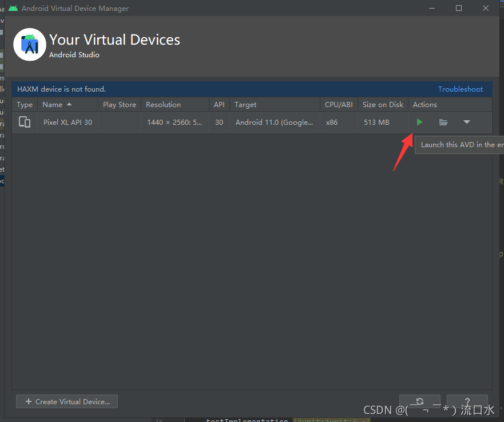Close the Android Virtual Device Manager window

[x=486, y=8]
